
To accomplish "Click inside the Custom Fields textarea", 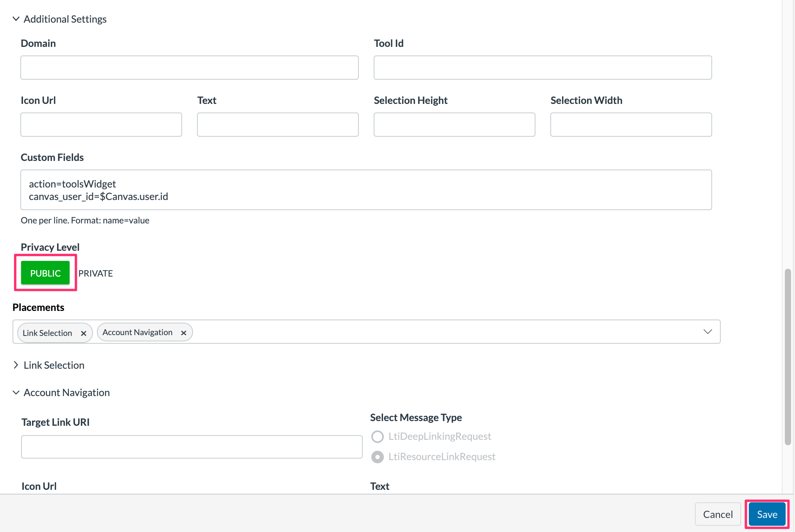I will (366, 190).
